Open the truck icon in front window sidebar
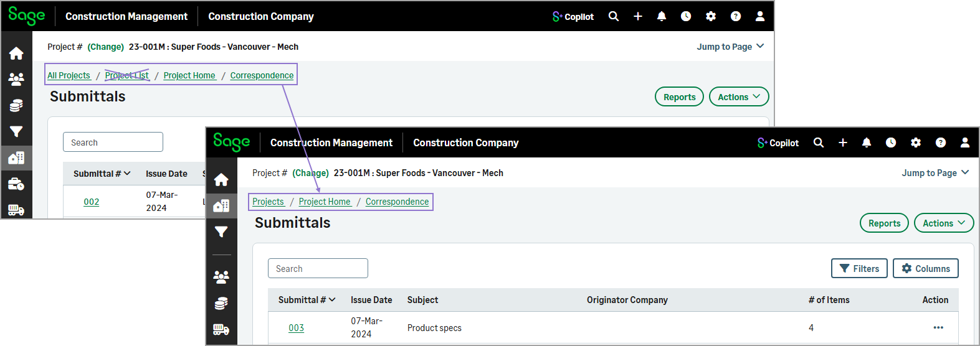Viewport: 980px width, 346px height. 221,329
